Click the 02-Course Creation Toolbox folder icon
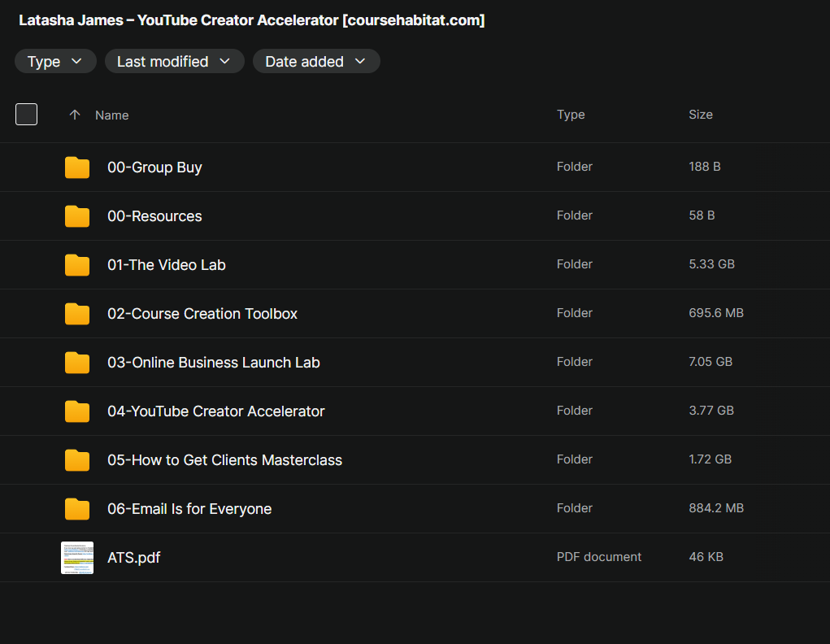 pyautogui.click(x=77, y=314)
